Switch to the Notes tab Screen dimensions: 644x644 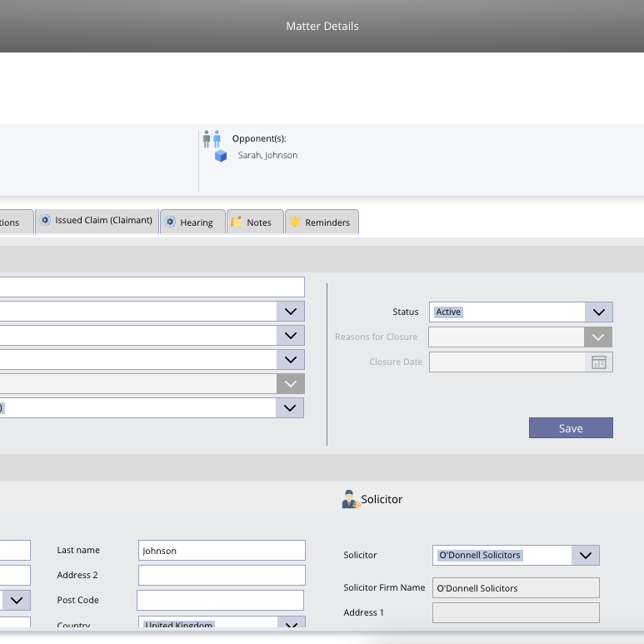click(255, 222)
